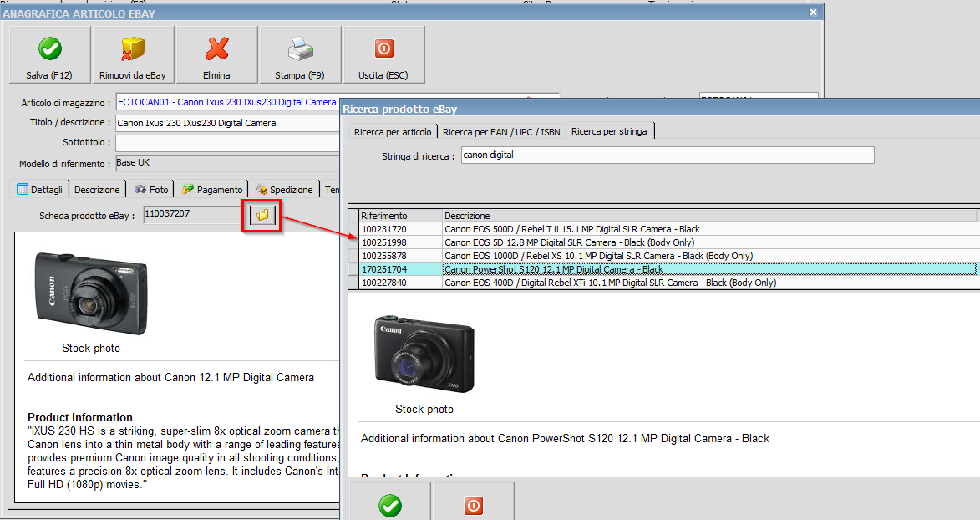Click the Stringa di ricerca input field
The image size is (980, 520).
point(668,155)
